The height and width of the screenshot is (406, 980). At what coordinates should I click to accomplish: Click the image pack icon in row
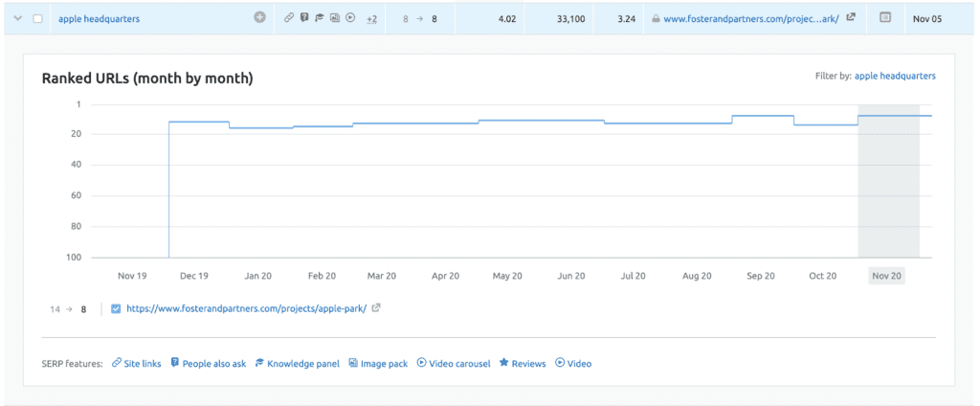[x=335, y=18]
